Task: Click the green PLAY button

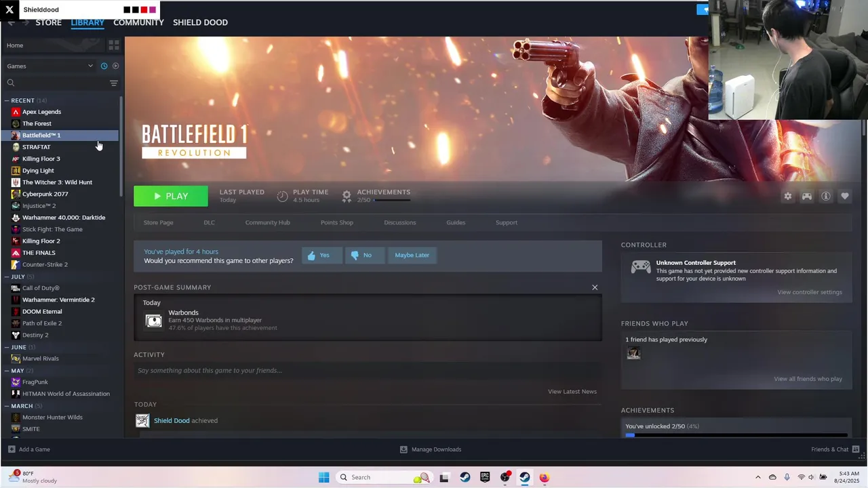Action: (x=171, y=196)
